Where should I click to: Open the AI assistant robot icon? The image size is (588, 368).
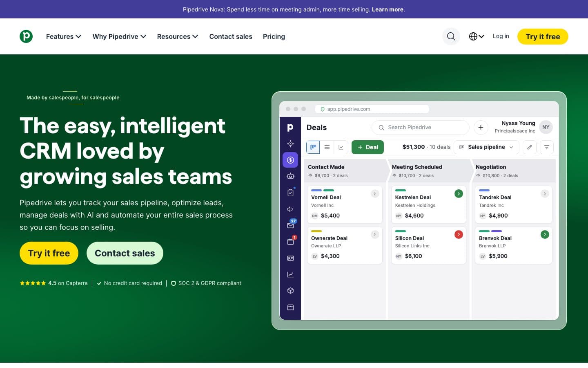290,176
